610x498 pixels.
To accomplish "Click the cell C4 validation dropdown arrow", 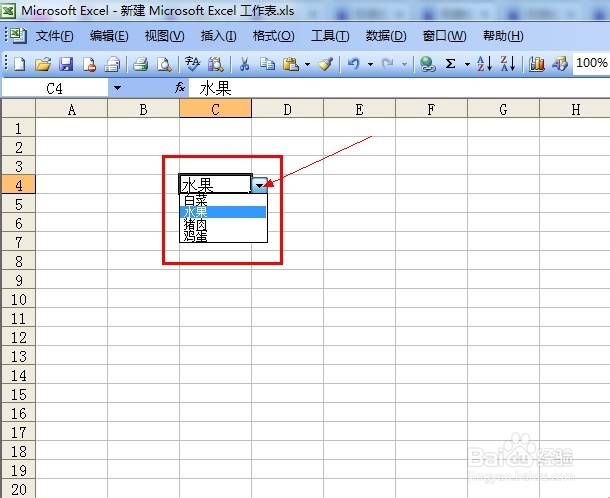I will [259, 186].
